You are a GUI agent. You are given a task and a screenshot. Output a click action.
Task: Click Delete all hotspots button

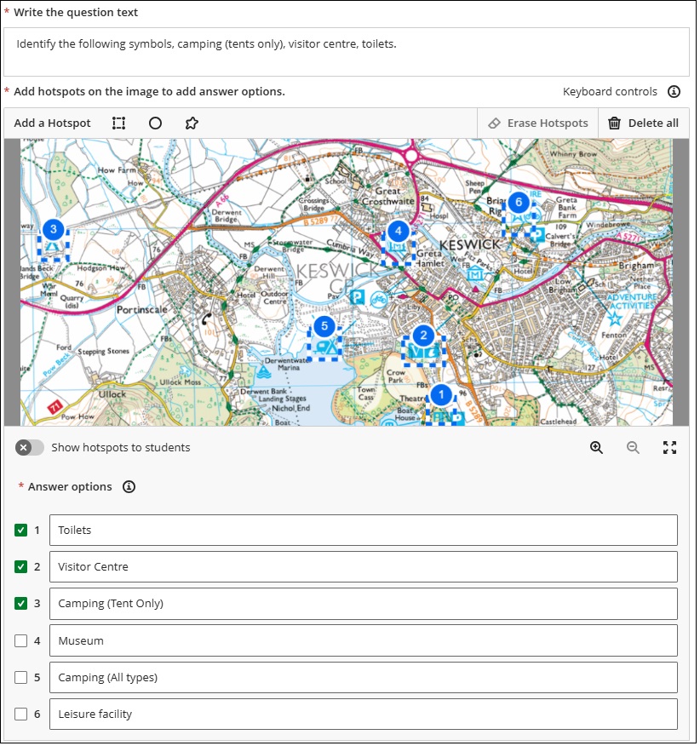click(644, 123)
